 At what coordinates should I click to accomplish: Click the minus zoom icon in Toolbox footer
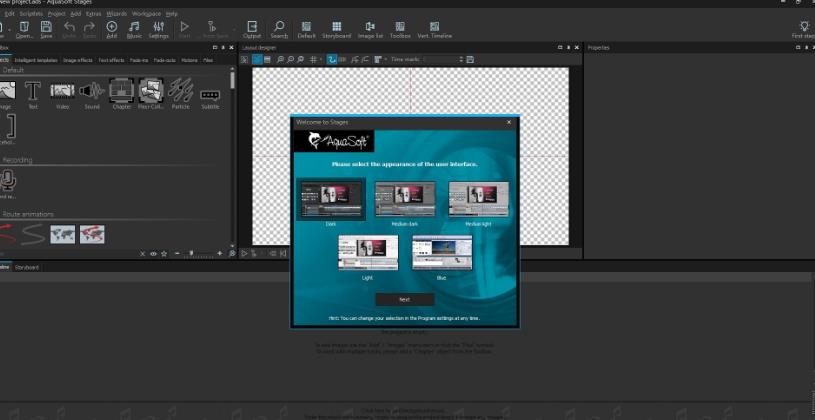[177, 254]
